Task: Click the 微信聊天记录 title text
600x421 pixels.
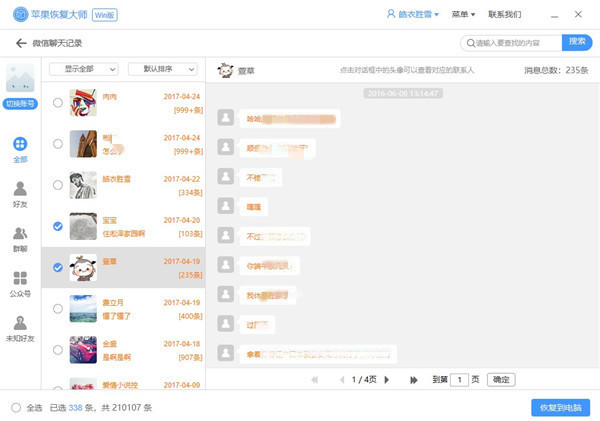Action: click(57, 43)
